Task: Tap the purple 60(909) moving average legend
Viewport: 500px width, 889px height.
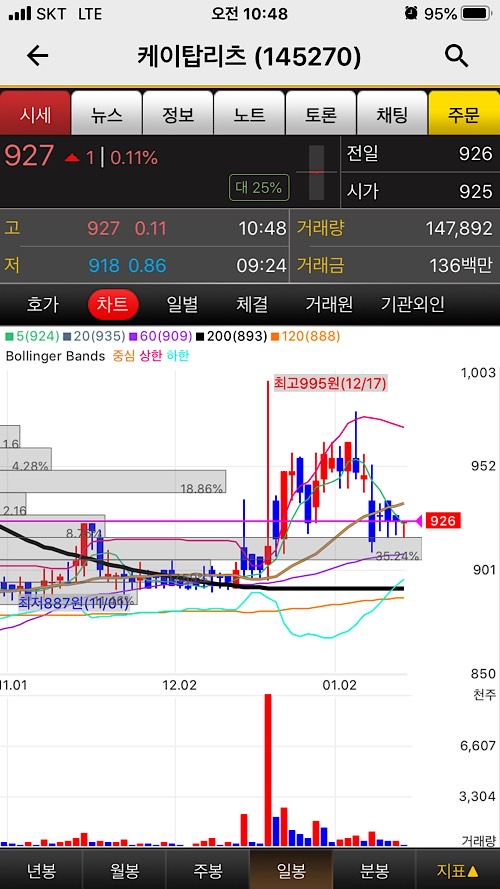Action: (160, 337)
